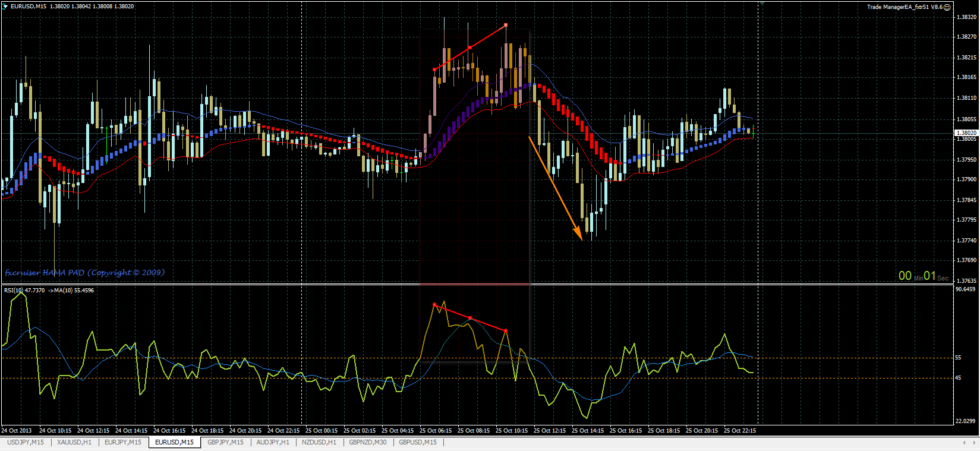The width and height of the screenshot is (980, 451).
Task: Click the 25 Oct 00:15 time label
Action: (322, 431)
